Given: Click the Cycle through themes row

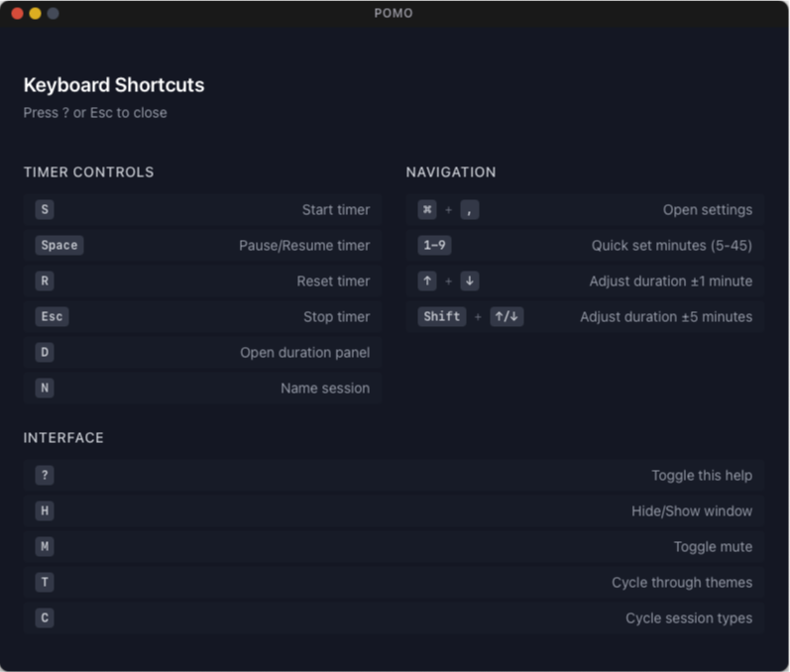Looking at the screenshot, I should coord(394,583).
